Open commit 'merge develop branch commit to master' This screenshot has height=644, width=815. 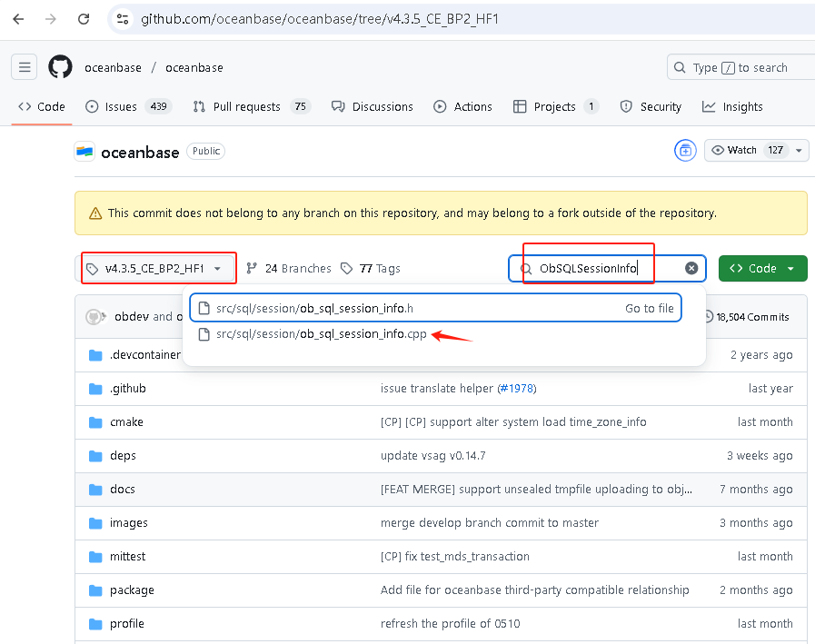click(x=489, y=523)
